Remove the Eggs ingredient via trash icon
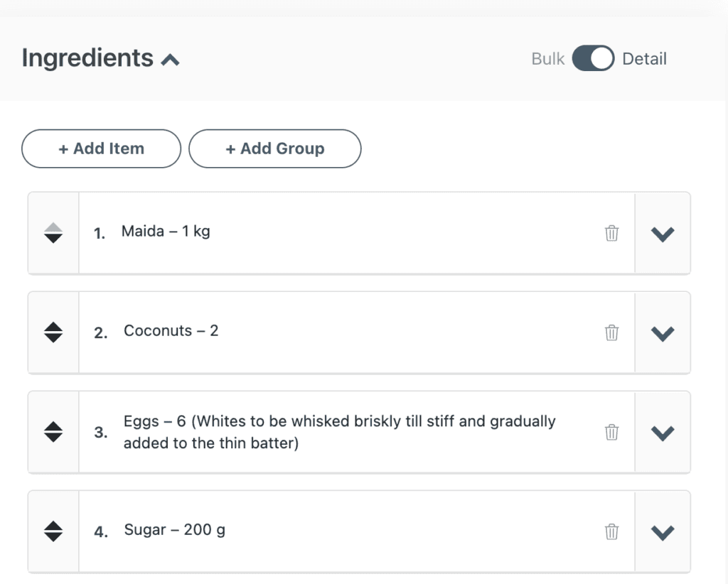 611,432
